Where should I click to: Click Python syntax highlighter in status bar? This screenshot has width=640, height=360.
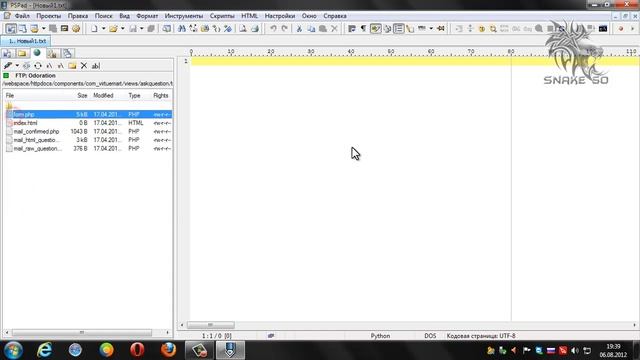pos(380,336)
